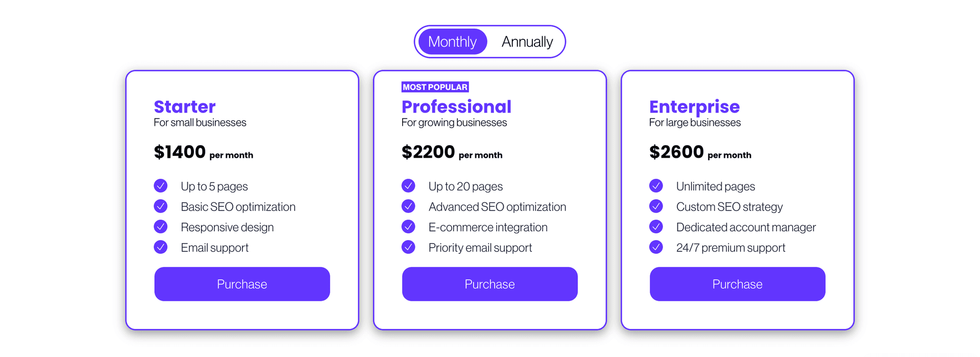Click the Enterprise plan heading
980x357 pixels.
694,107
